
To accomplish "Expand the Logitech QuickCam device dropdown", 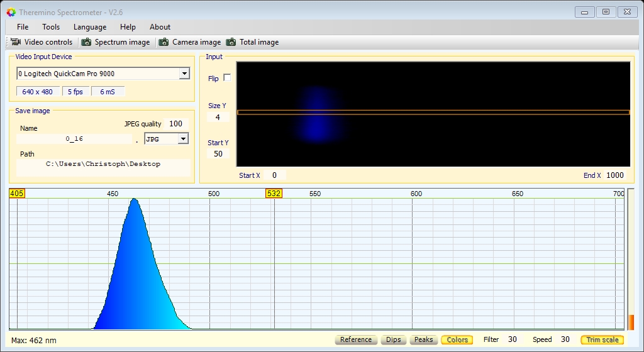I will (184, 74).
